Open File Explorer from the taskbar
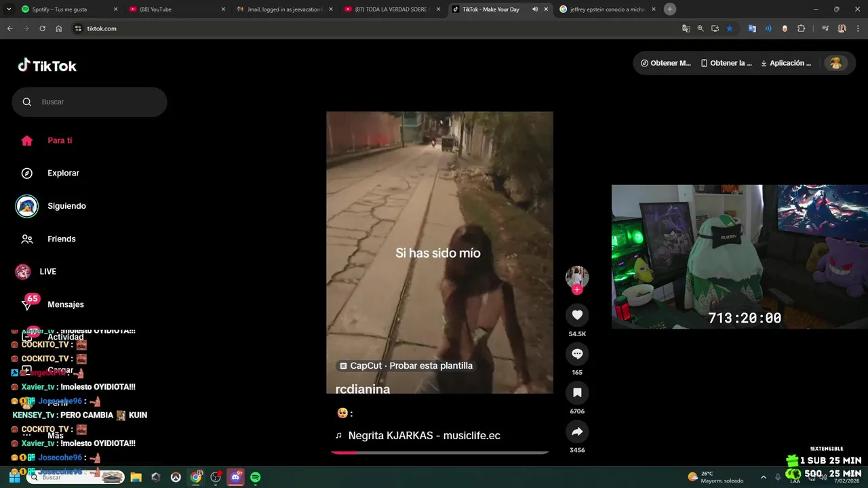This screenshot has height=488, width=868. coord(136,477)
